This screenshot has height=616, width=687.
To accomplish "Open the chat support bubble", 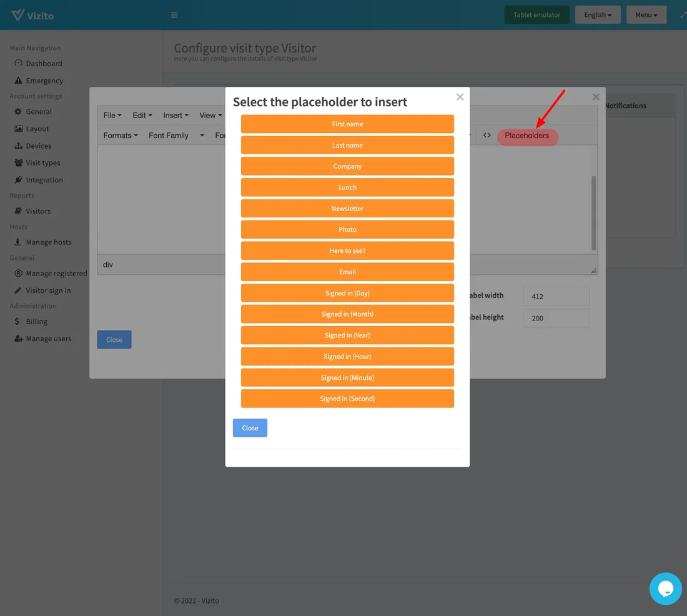I will point(665,589).
